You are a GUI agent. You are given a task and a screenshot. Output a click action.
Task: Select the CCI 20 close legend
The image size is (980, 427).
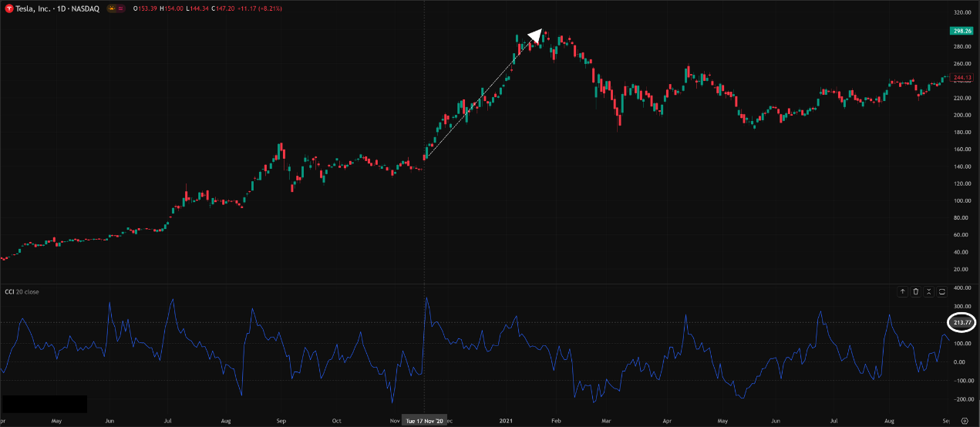pos(22,292)
